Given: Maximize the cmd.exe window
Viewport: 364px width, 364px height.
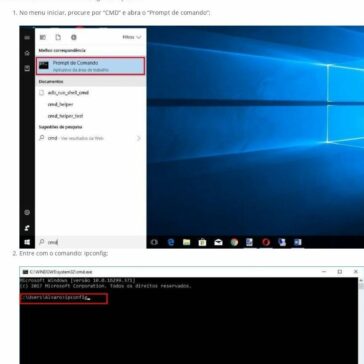Looking at the screenshot, I should pos(340,272).
